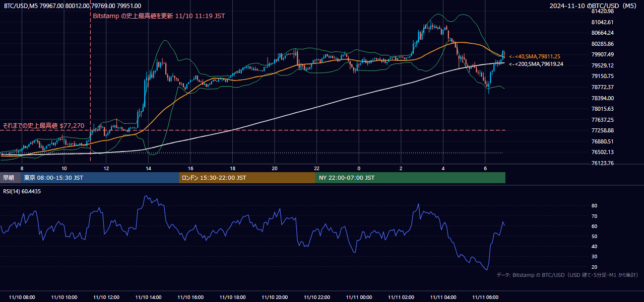Click the bottom time label 11/11 06:00
This screenshot has height=302, width=644.
(x=485, y=297)
